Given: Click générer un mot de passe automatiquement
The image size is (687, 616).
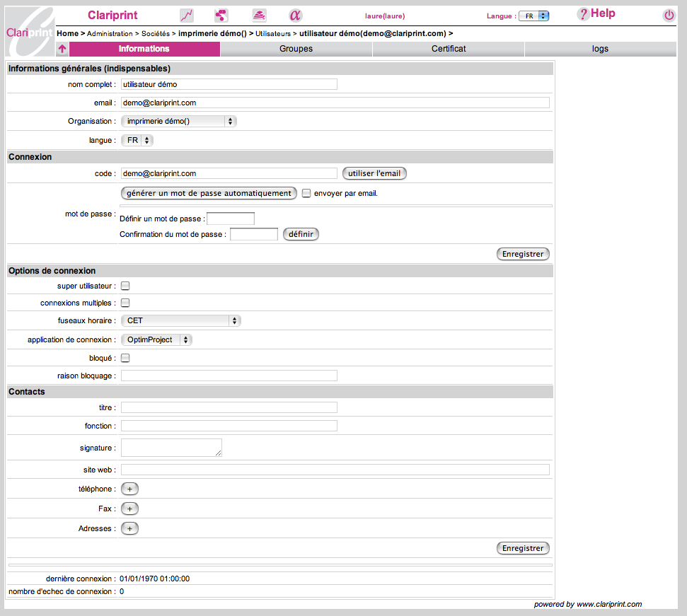Looking at the screenshot, I should point(209,193).
